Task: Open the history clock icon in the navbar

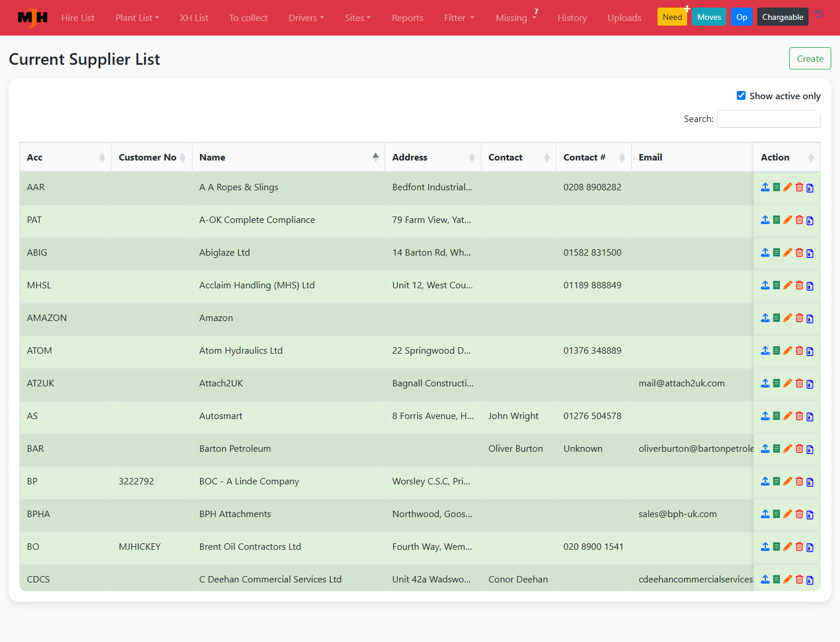Action: pos(819,15)
